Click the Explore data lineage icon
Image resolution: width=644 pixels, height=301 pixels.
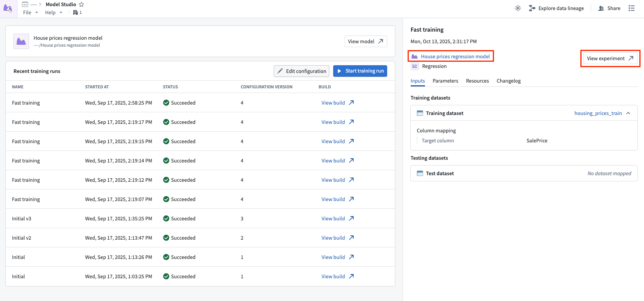[532, 8]
